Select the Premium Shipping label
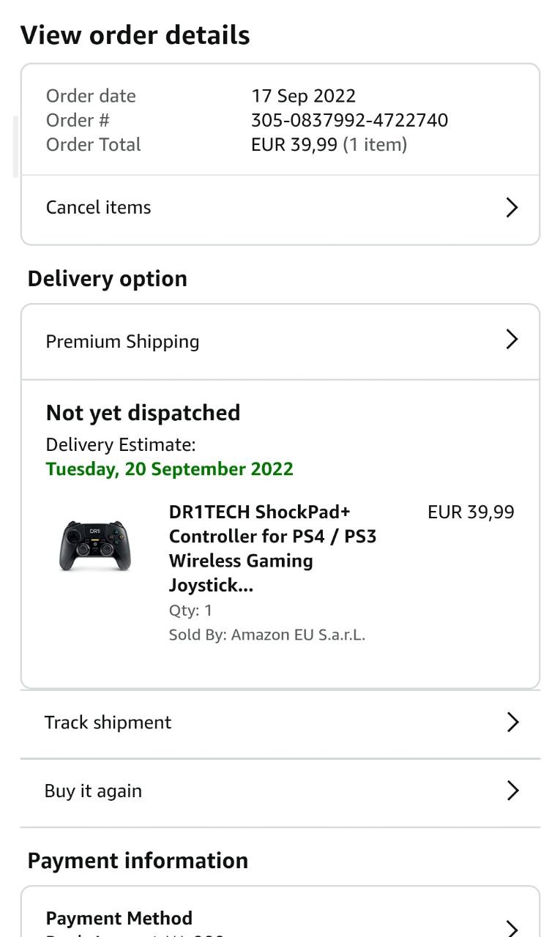 point(122,342)
